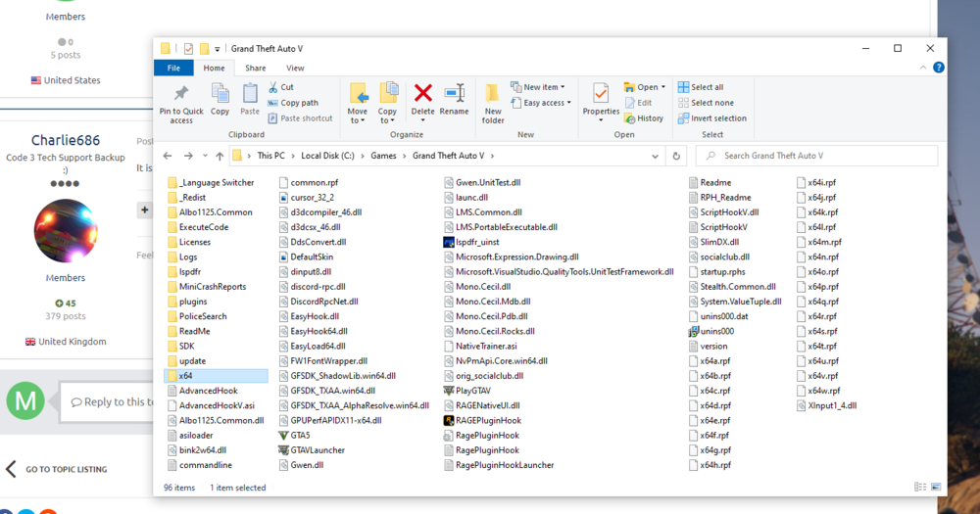Select the unins000 uninstaller application
The image size is (980, 514).
(711, 331)
